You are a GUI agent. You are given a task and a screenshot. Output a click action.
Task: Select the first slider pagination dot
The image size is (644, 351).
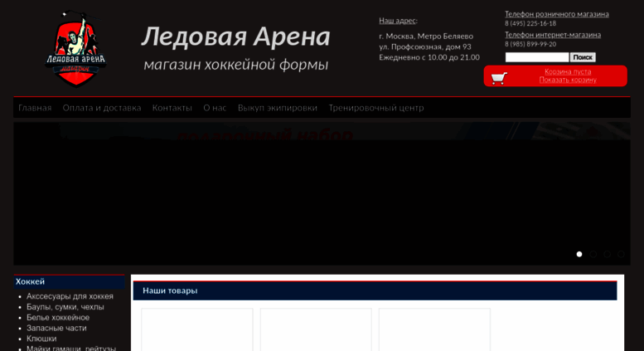[x=579, y=254]
